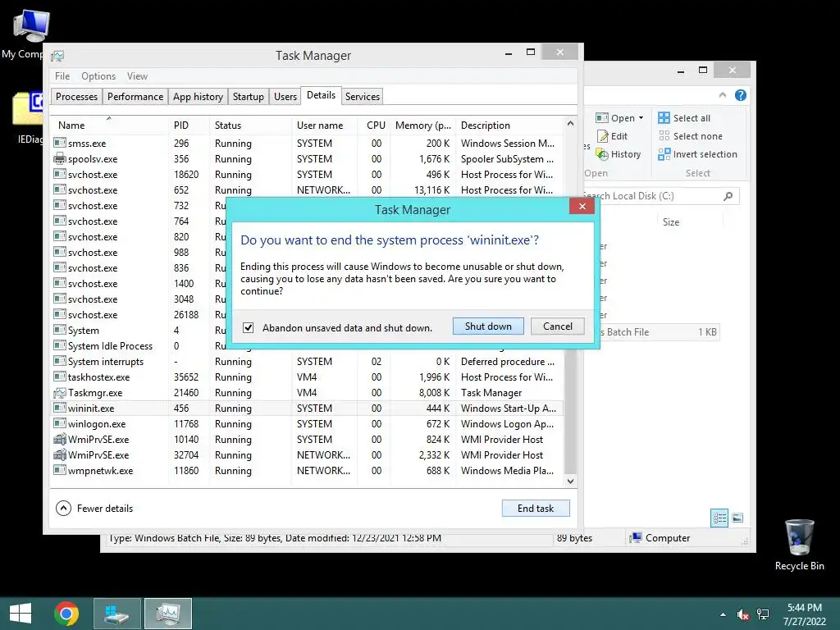840x630 pixels.
Task: Click Select all in Explorer ribbon
Action: click(x=685, y=118)
